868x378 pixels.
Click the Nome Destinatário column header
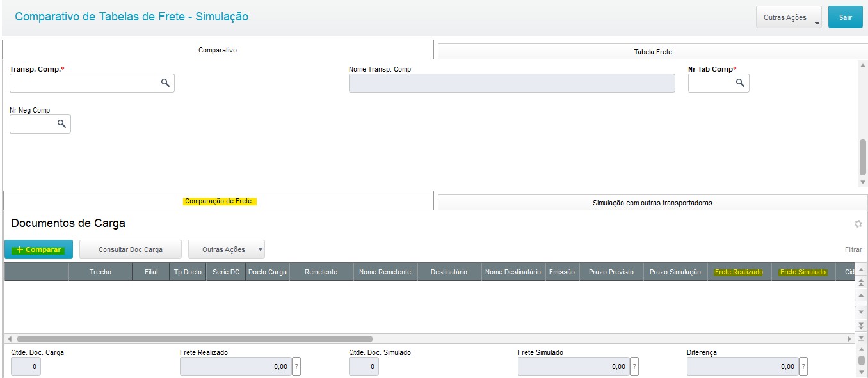pos(513,272)
